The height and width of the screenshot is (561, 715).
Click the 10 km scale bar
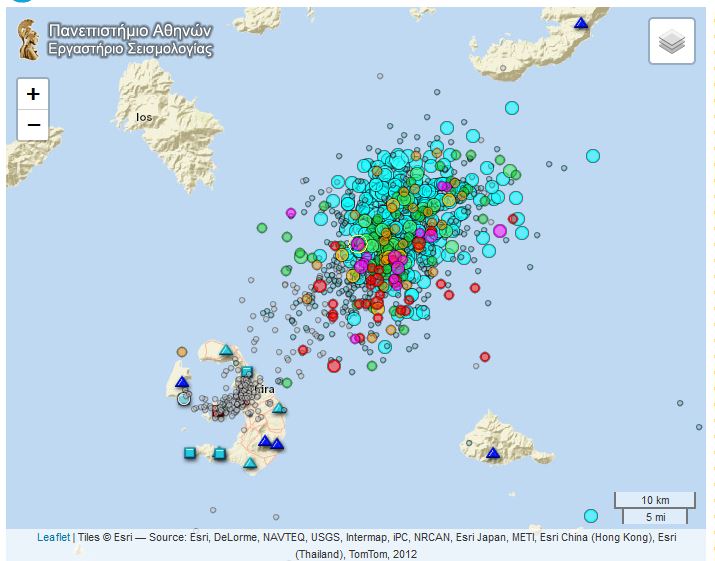[x=654, y=500]
